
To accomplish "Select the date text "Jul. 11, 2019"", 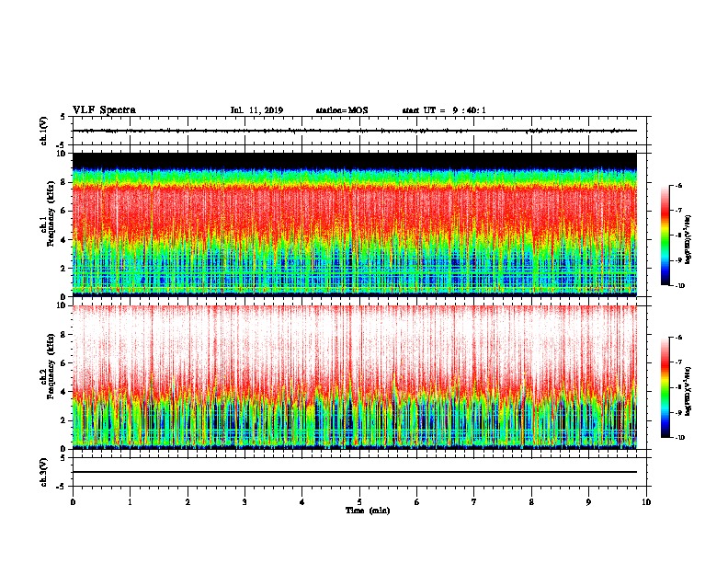I will point(256,110).
